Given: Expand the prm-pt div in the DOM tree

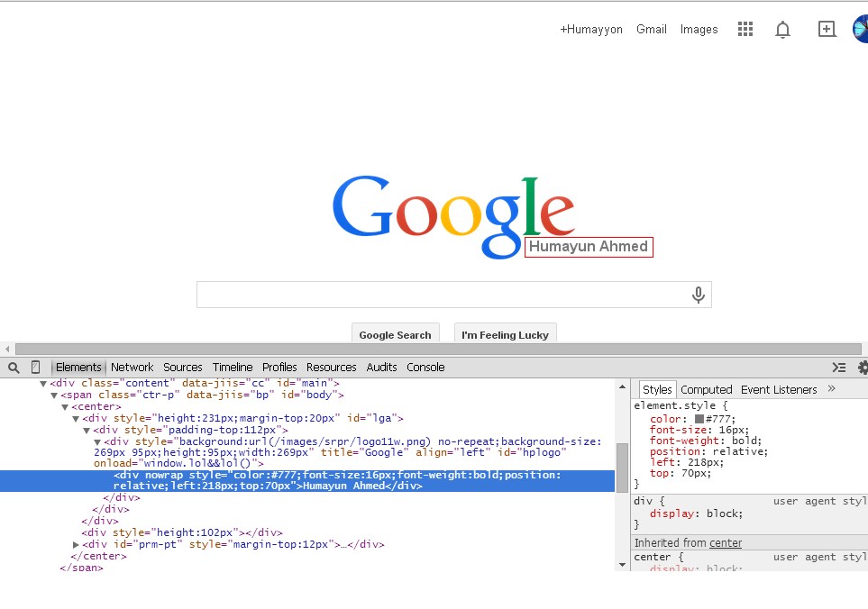Looking at the screenshot, I should pos(76,543).
